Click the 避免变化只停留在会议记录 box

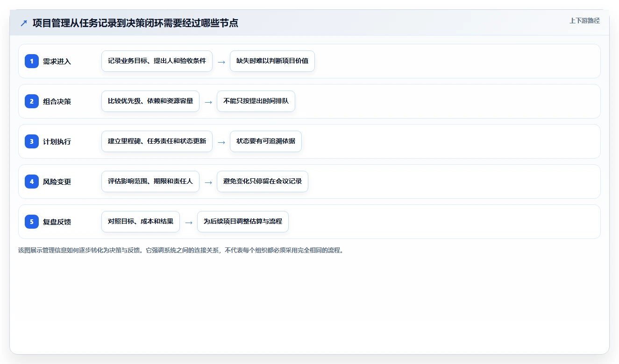coord(263,182)
